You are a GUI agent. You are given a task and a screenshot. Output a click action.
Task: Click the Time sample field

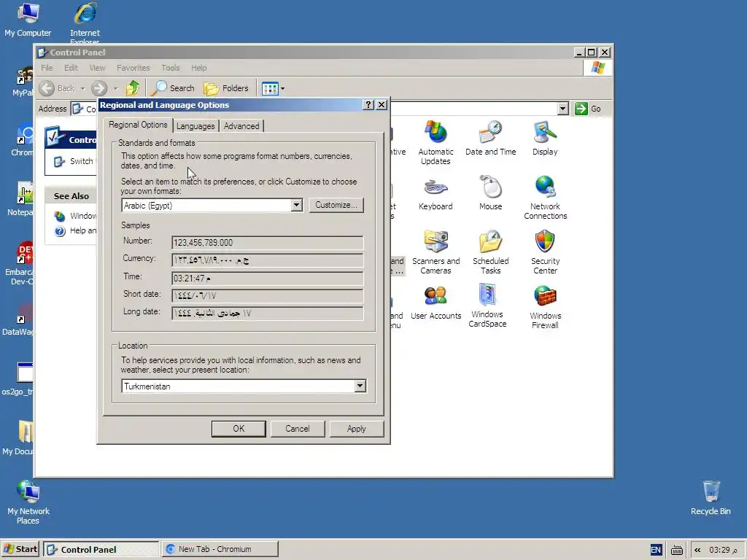267,278
